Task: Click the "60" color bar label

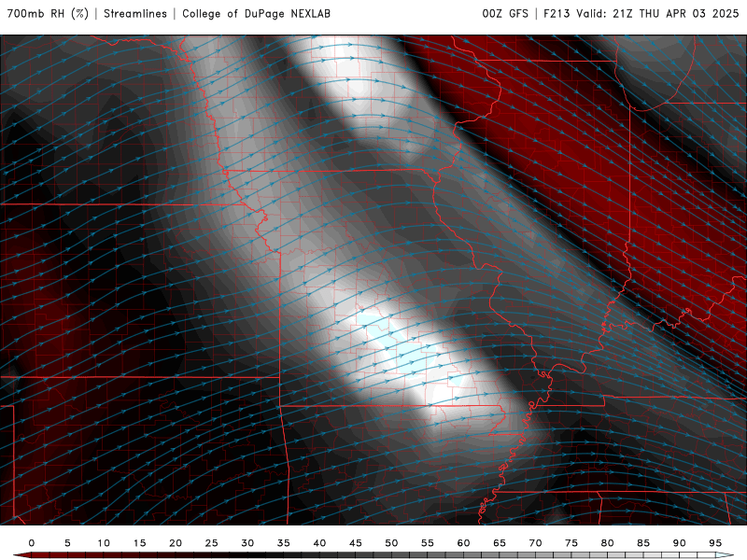Action: coord(463,543)
